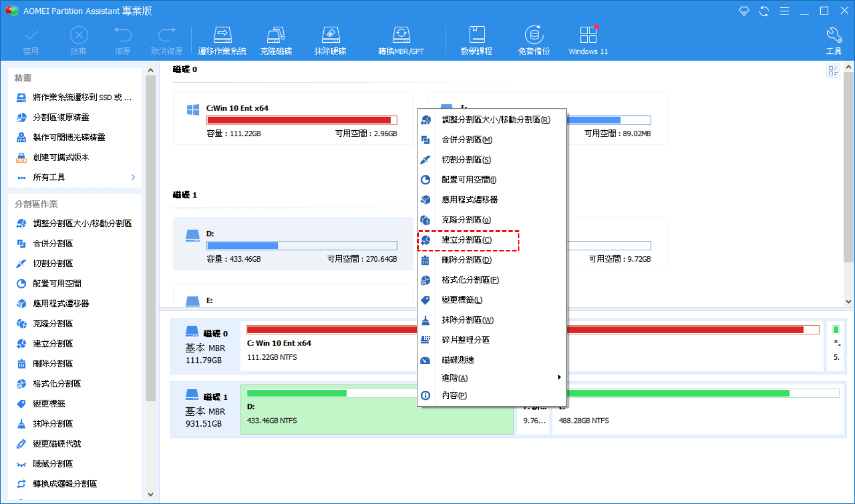Start 將作業系統遷移到 SSD wizard in sidebar
The image size is (855, 504).
pos(74,97)
